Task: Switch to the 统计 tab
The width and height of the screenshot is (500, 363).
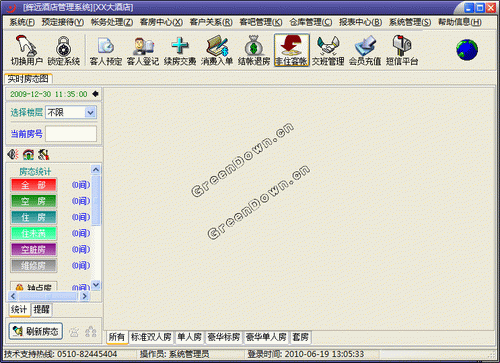Action: coord(19,309)
